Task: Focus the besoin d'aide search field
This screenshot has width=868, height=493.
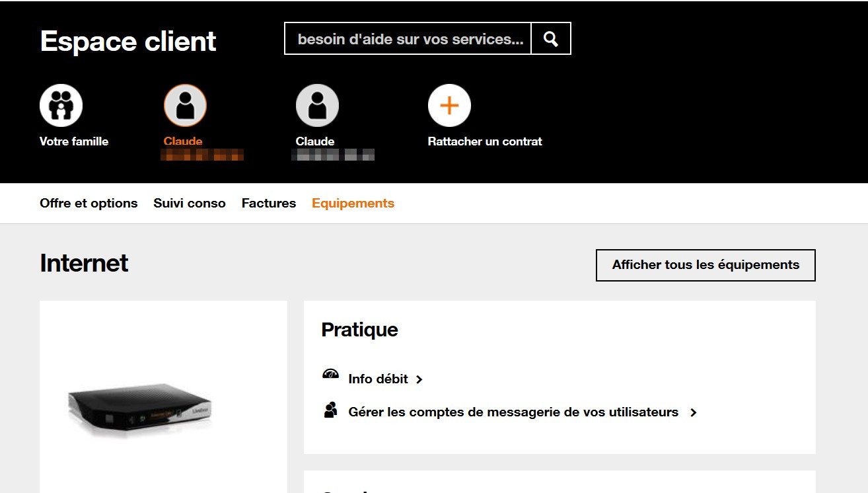Action: (408, 39)
